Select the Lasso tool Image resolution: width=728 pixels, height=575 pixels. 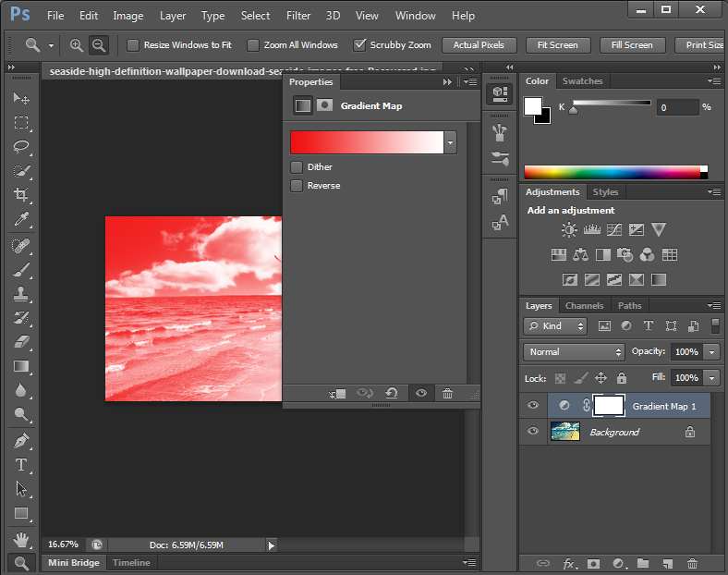(20, 147)
